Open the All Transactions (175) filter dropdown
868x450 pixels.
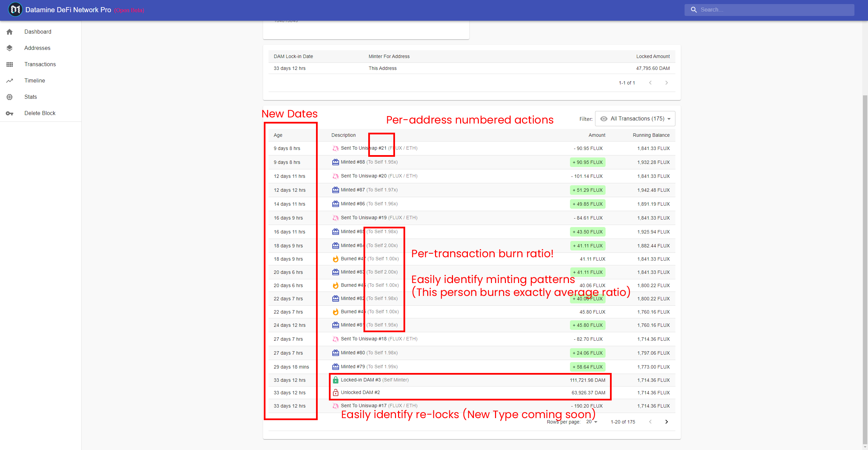click(x=635, y=119)
